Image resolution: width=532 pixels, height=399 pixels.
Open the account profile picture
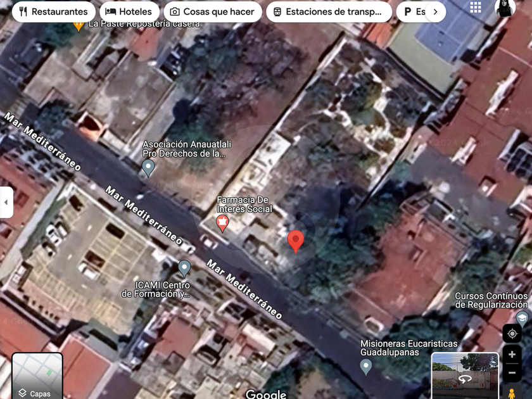pyautogui.click(x=505, y=7)
